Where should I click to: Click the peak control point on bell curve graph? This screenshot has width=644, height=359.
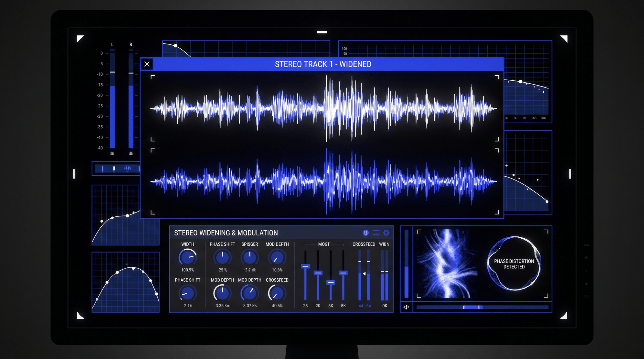[x=133, y=268]
